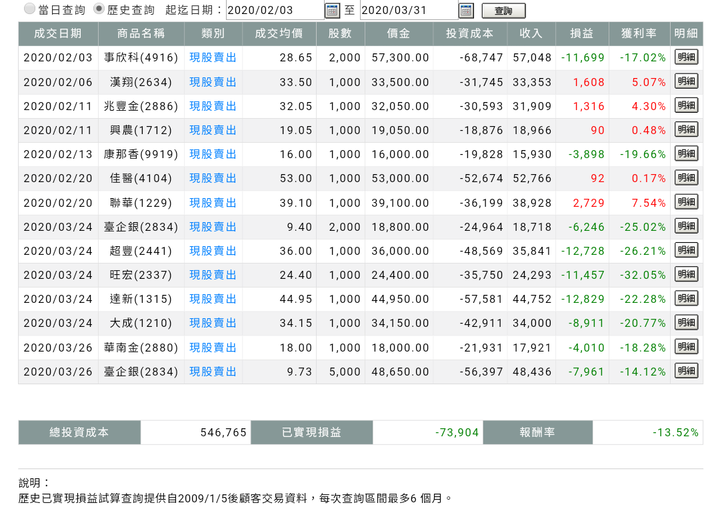Click profit rate 7.54% for 聯華
This screenshot has width=720, height=505.
coord(648,203)
